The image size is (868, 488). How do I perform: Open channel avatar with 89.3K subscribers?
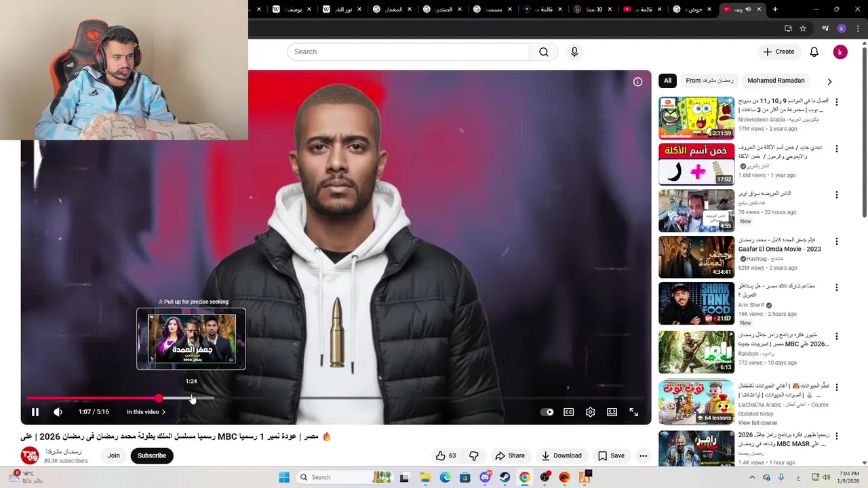29,455
